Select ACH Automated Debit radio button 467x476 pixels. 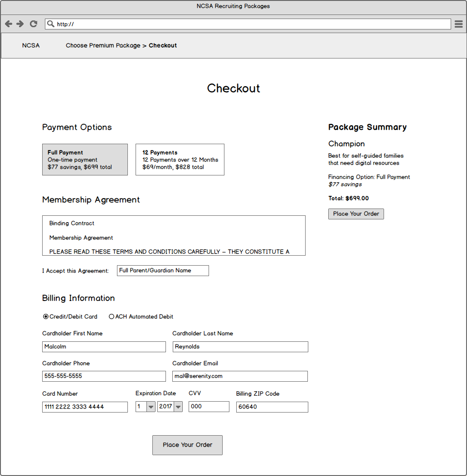(112, 316)
